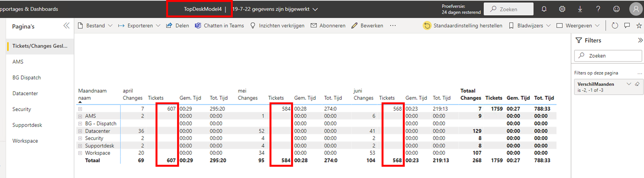Click the juni column group header
644x178 pixels.
358,91
